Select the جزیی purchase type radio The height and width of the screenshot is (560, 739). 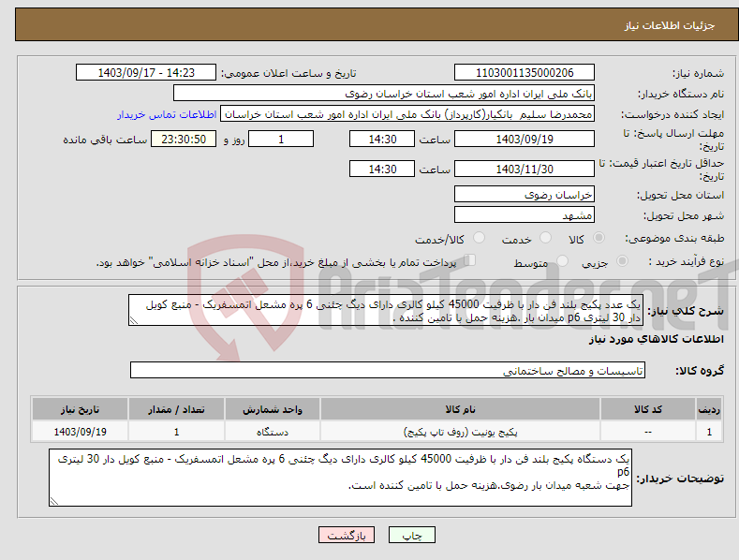click(x=622, y=260)
